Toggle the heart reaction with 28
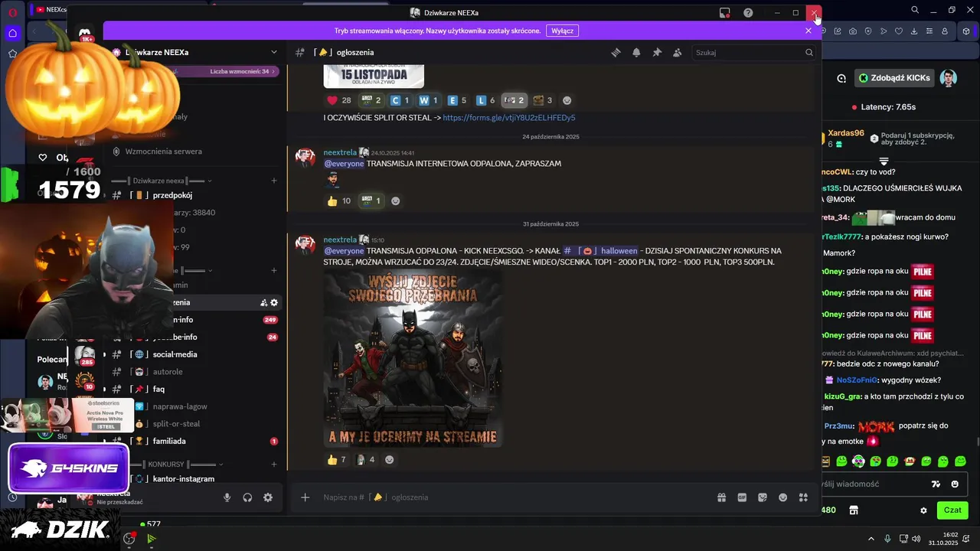This screenshot has height=551, width=980. [x=339, y=100]
